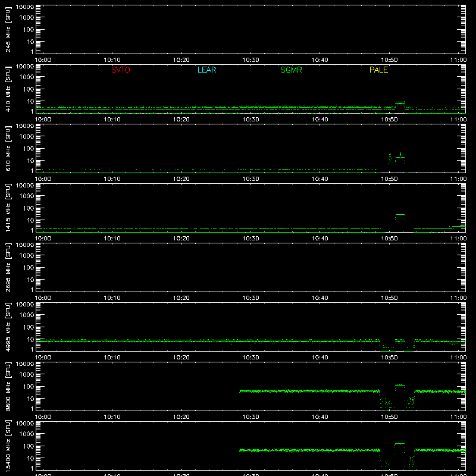
Task: Click the burst peak in the 15400 MHz panel
Action: [x=399, y=444]
